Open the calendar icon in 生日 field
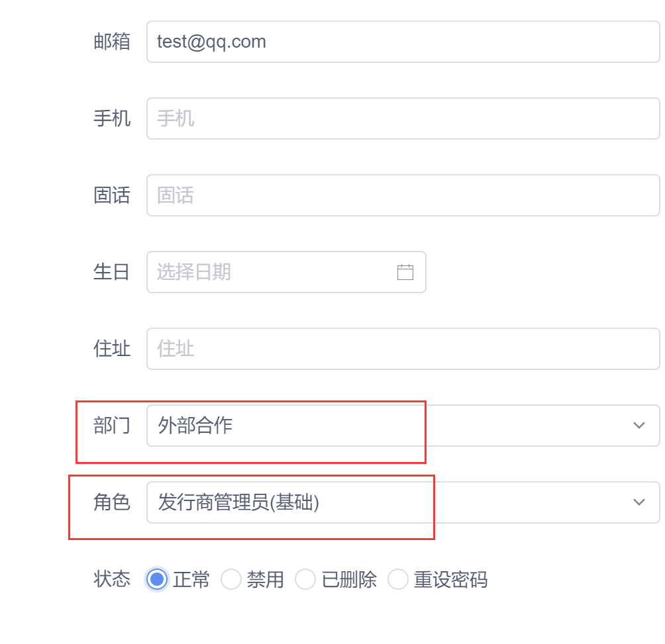 [405, 272]
